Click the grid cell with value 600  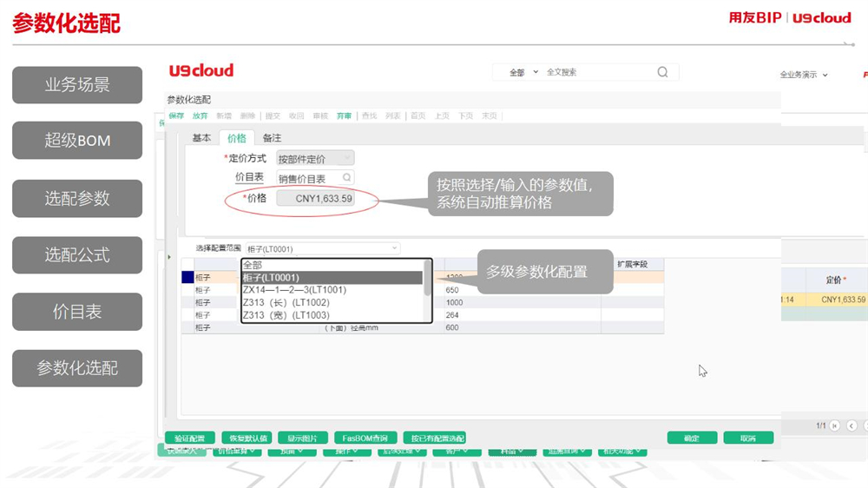point(522,327)
